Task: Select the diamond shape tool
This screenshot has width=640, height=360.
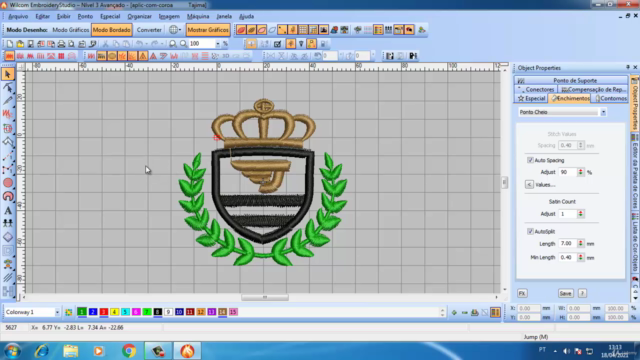Action: point(7,237)
